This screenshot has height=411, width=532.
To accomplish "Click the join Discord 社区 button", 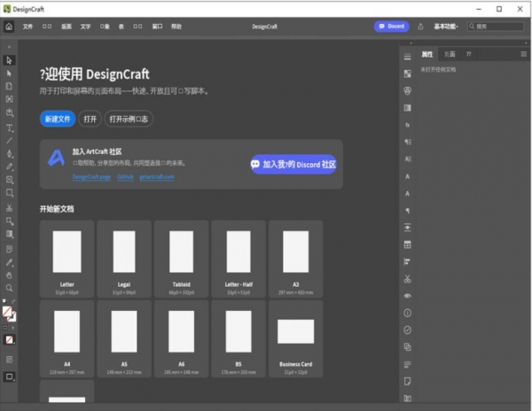I will pyautogui.click(x=293, y=165).
